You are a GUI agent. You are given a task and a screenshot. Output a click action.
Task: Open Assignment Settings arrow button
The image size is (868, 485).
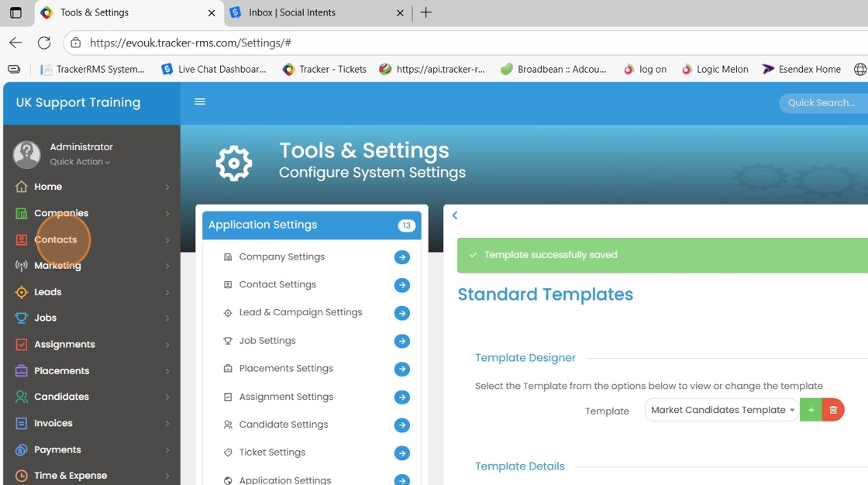[x=402, y=397]
